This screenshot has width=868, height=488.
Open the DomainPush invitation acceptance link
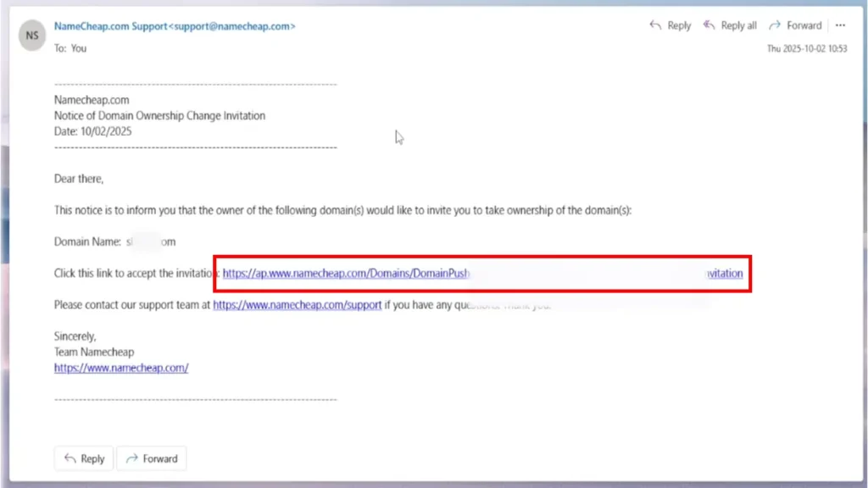click(x=346, y=274)
